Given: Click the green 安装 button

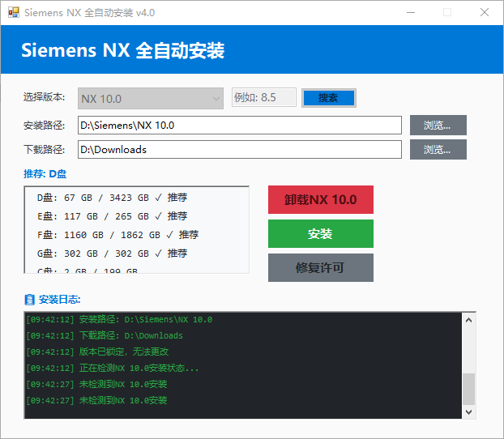Looking at the screenshot, I should pyautogui.click(x=321, y=233).
